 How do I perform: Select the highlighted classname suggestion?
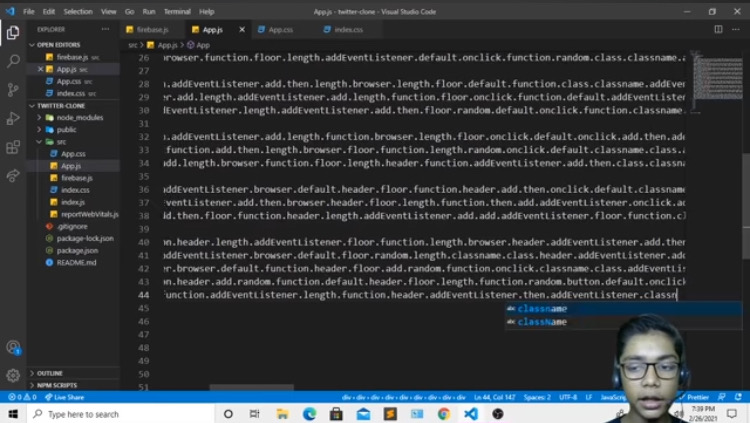pos(623,309)
